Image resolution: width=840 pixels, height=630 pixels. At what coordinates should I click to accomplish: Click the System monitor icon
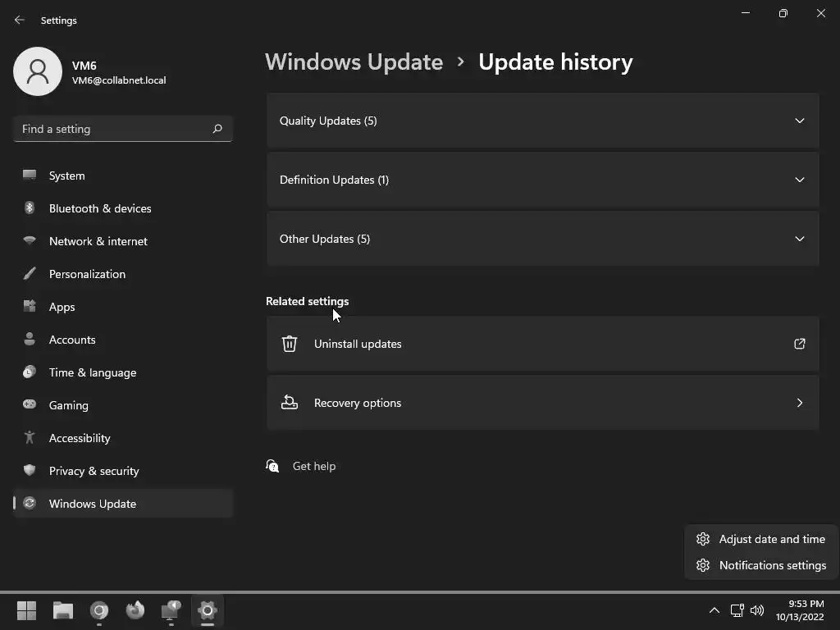tap(30, 176)
